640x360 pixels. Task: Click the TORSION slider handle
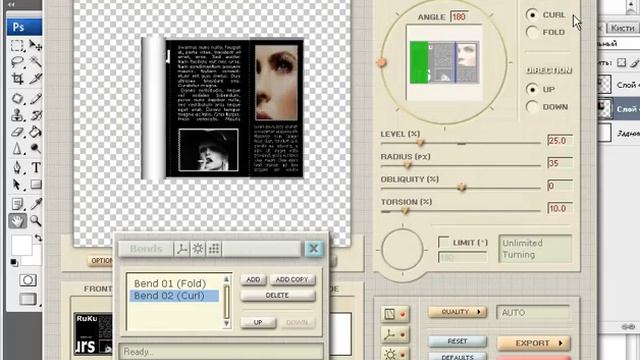[404, 210]
